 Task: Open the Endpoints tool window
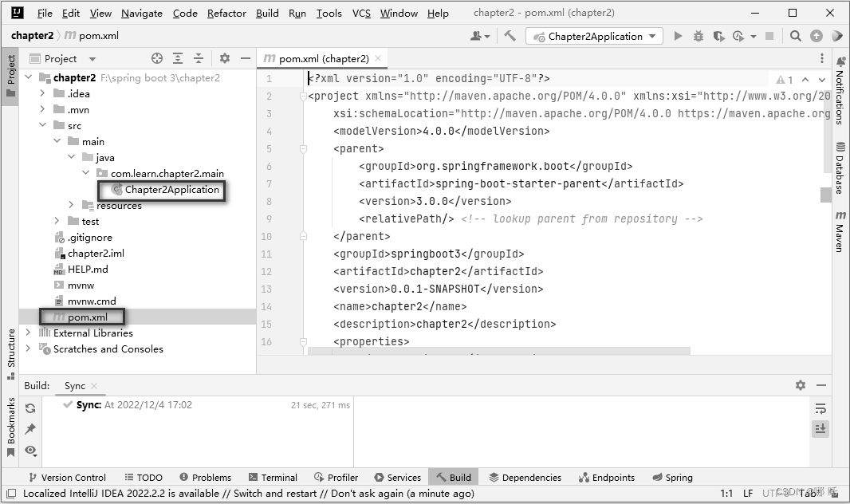(x=607, y=478)
